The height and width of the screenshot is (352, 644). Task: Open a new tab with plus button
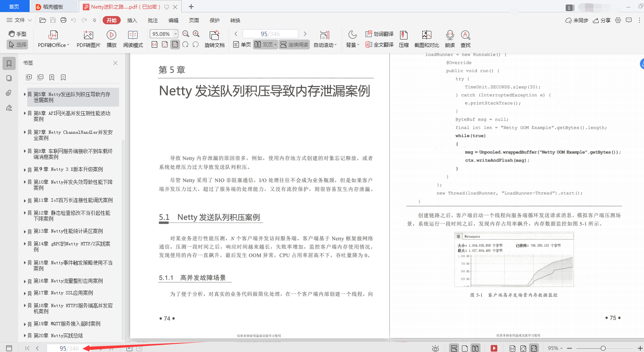(x=191, y=7)
